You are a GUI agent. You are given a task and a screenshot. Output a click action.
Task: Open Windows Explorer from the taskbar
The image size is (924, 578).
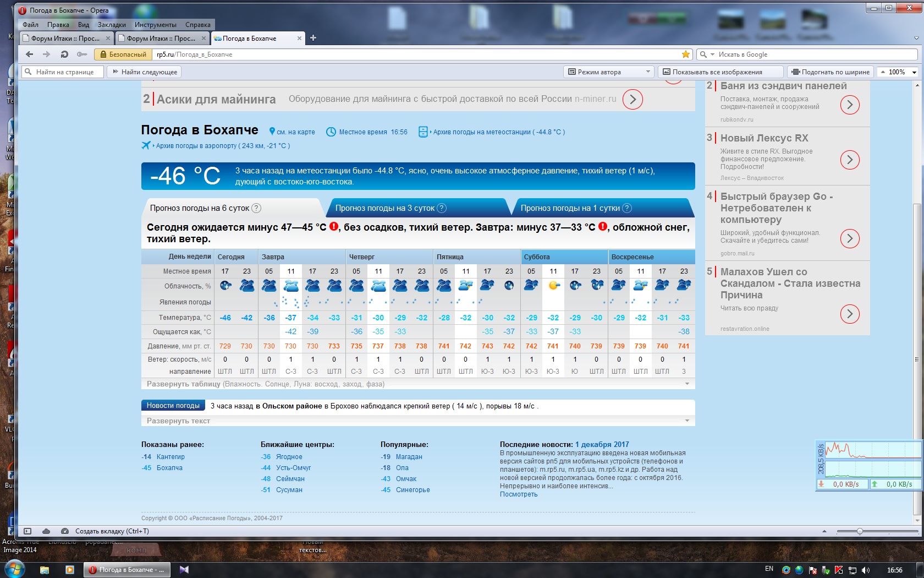pyautogui.click(x=45, y=570)
